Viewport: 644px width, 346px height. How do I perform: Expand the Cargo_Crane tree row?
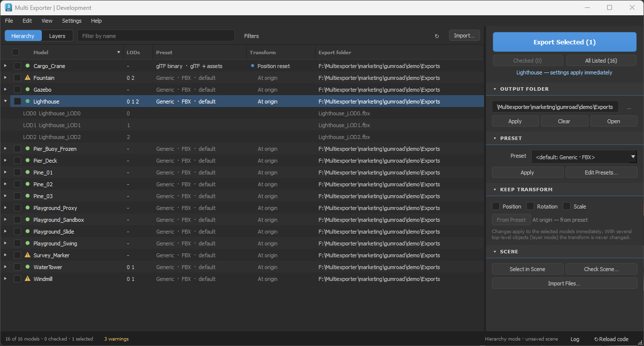(x=5, y=66)
